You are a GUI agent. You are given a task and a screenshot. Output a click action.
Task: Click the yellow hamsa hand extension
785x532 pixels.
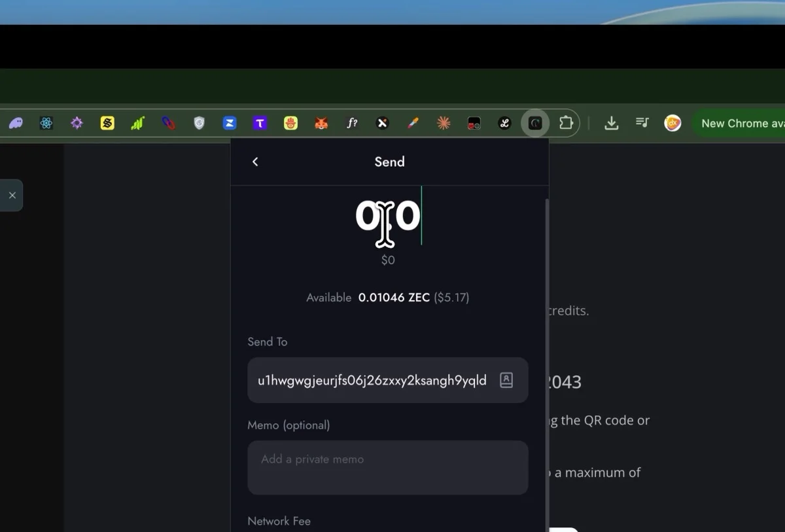click(290, 123)
